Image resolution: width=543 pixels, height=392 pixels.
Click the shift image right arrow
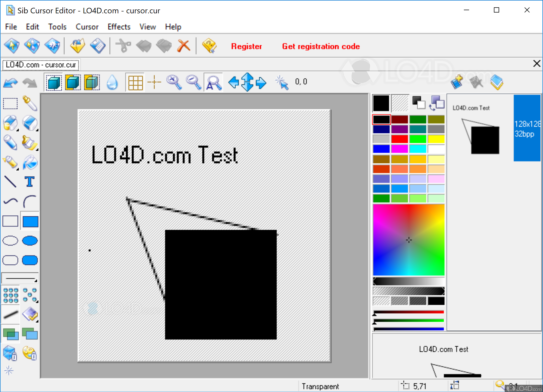click(x=261, y=82)
